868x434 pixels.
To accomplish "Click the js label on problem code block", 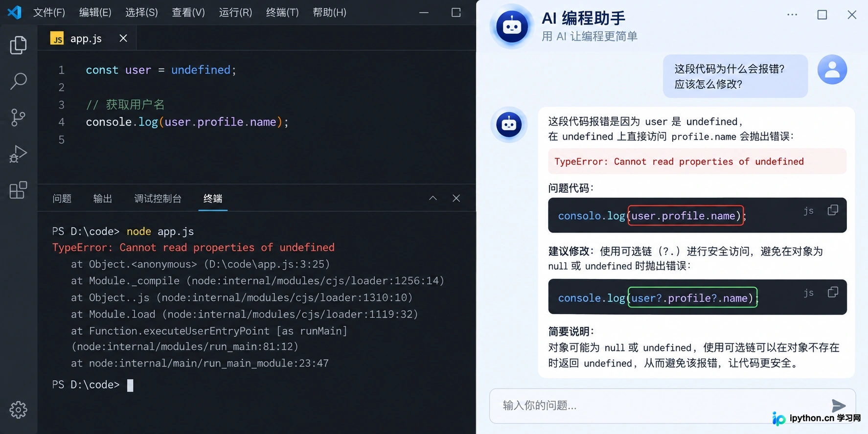I will pyautogui.click(x=808, y=210).
